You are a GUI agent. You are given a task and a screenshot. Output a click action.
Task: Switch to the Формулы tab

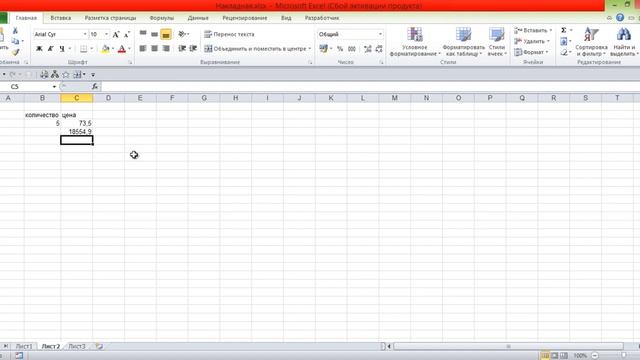pos(162,18)
